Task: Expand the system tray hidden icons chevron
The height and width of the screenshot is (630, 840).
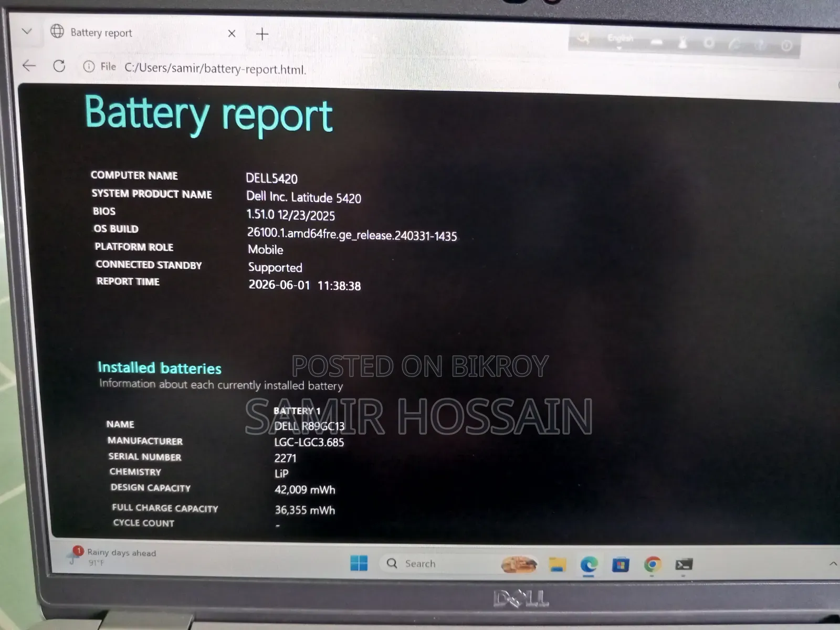Action: (833, 564)
